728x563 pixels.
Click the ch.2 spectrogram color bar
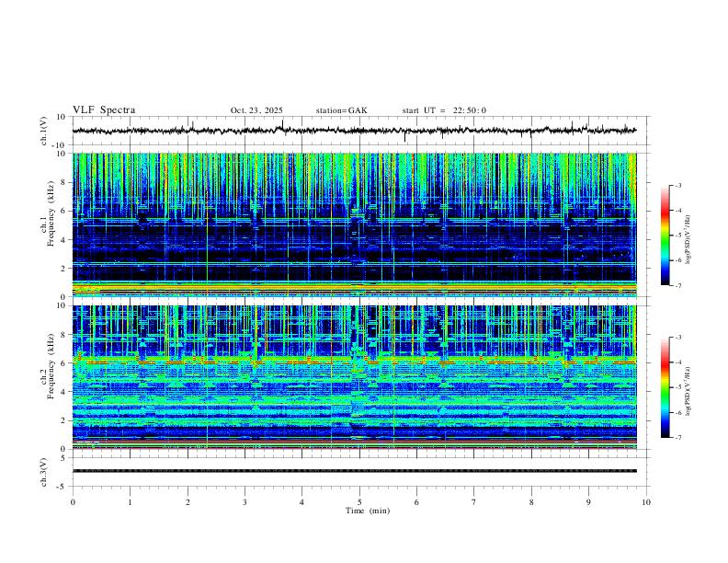click(665, 387)
